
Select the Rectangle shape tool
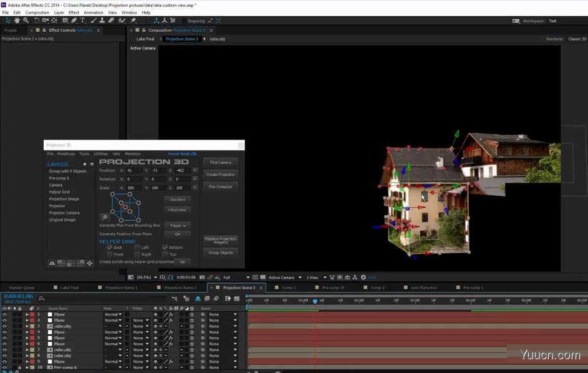coord(65,21)
